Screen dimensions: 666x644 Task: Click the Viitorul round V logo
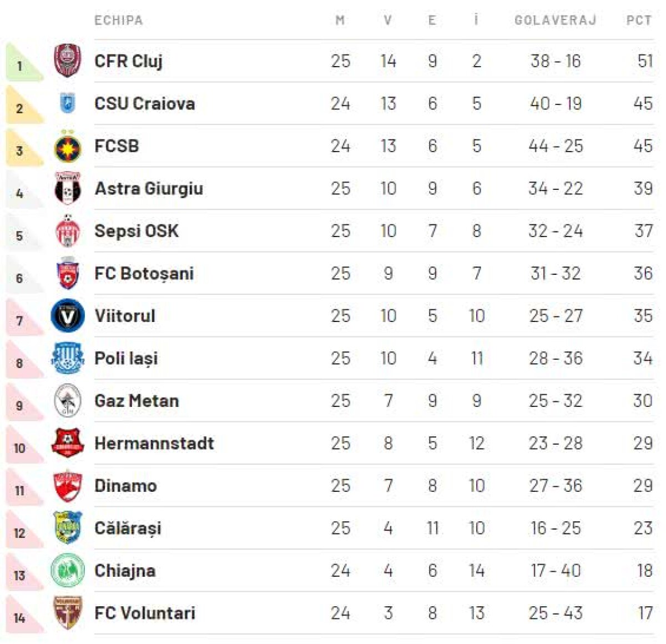point(68,316)
